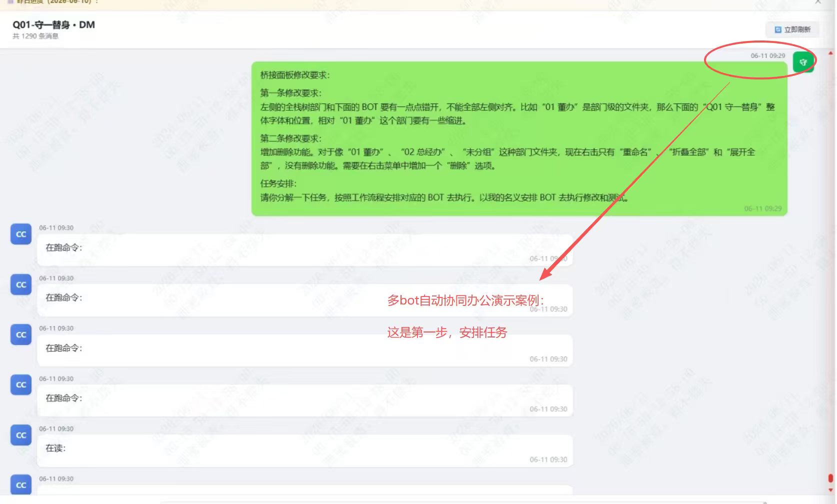Grab the red scrollbar thumb
837x504 pixels.
point(830,478)
